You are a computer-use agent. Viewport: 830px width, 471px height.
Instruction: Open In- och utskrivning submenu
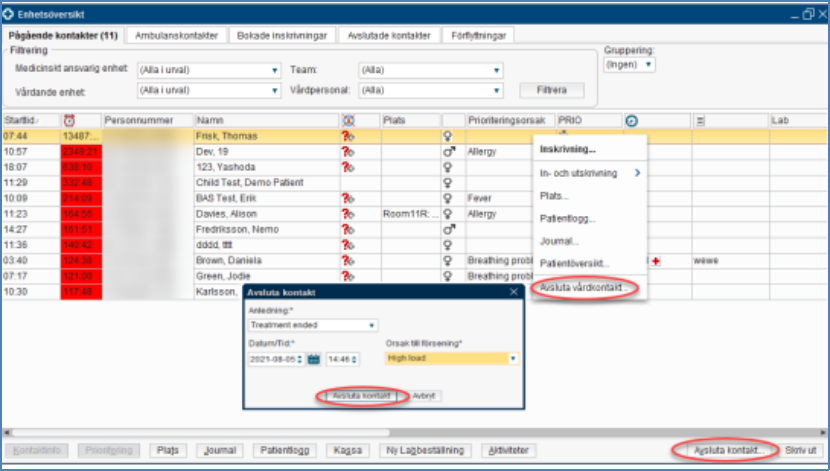[590, 173]
